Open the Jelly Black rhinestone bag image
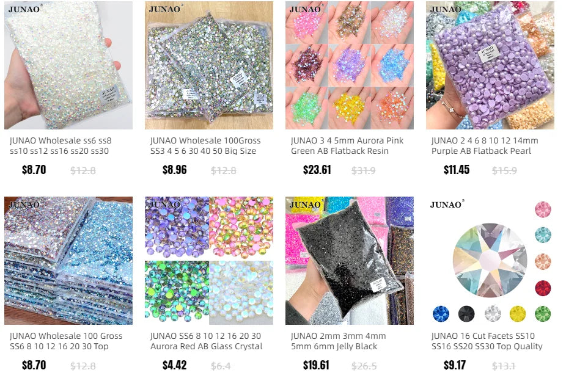Viewport: 577px width, 392px height. coord(350,261)
